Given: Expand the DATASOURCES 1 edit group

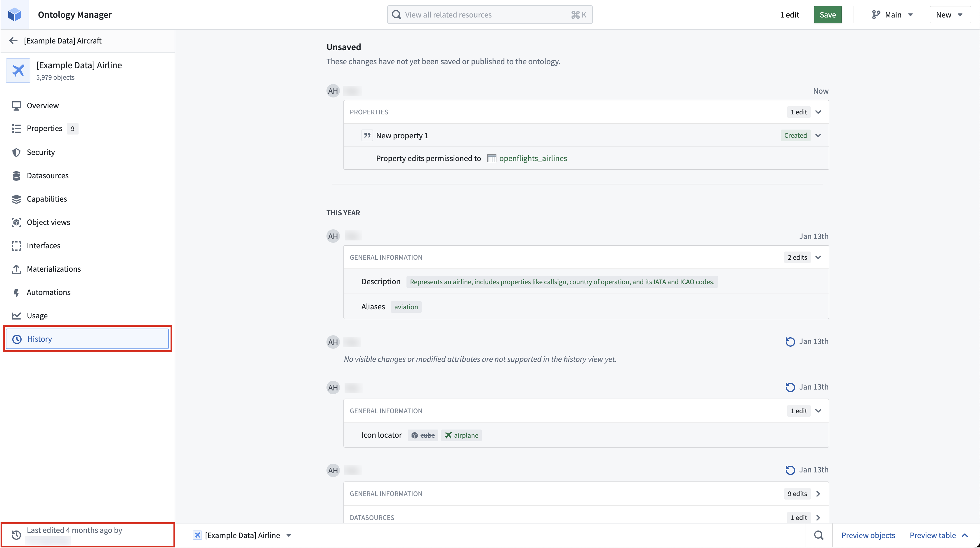Looking at the screenshot, I should point(818,518).
